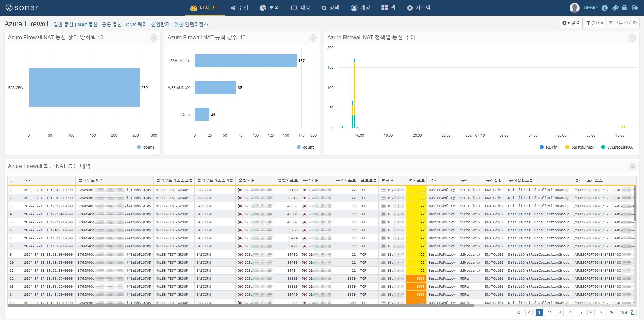Open the 수집 collection menu
Viewport: 644px width, 320px height.
coord(239,8)
